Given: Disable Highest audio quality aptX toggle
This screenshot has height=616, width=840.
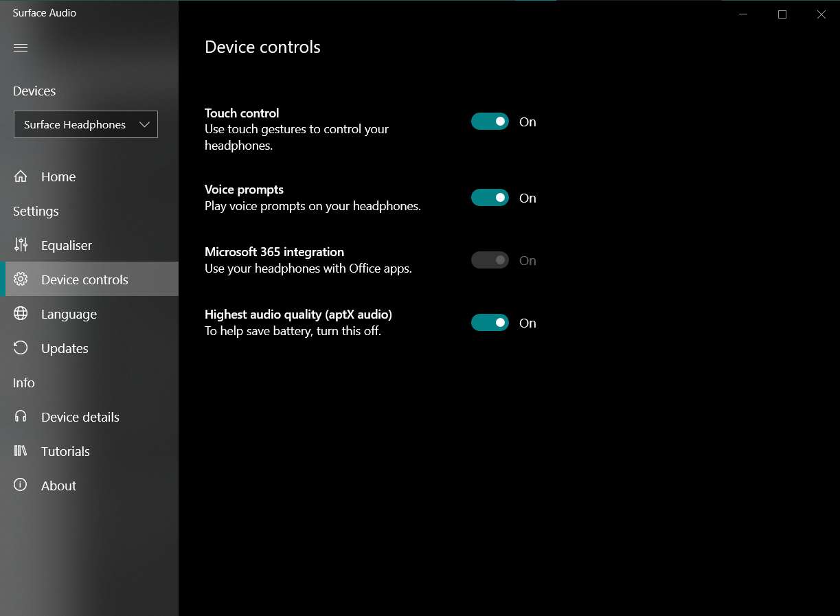Looking at the screenshot, I should (x=490, y=323).
